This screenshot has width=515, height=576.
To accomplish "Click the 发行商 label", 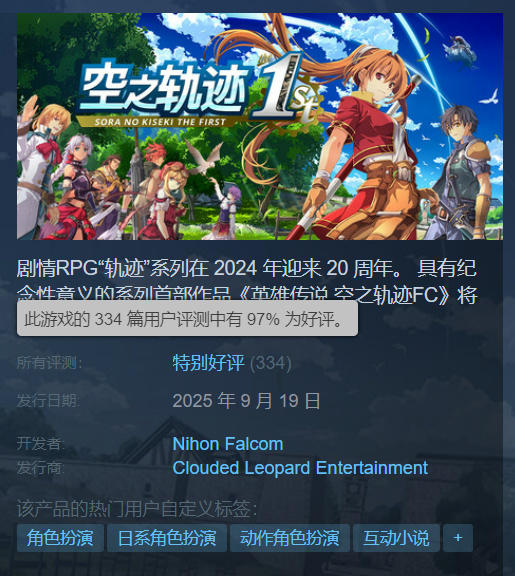I will click(40, 468).
